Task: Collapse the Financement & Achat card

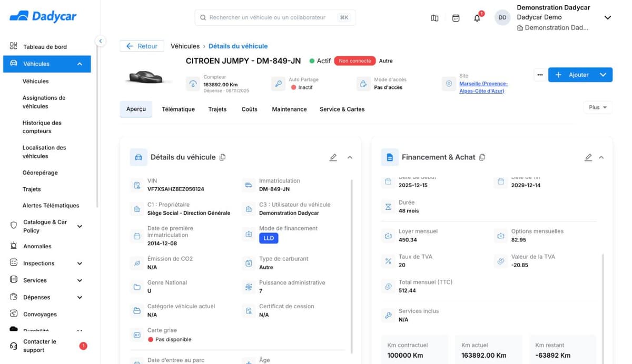Action: point(601,157)
